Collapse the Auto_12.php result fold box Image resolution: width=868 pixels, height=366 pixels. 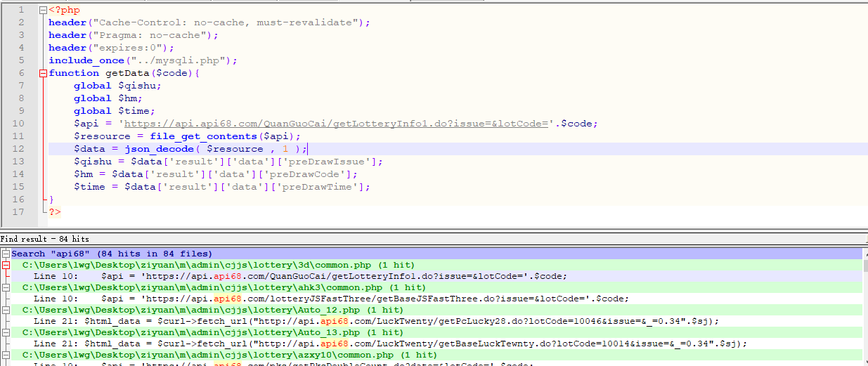click(x=6, y=310)
